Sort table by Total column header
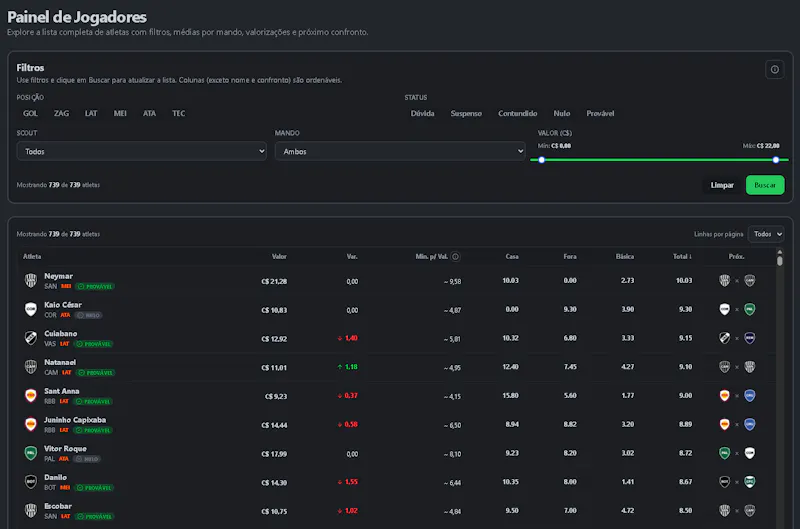Viewport: 800px width, 529px height. point(682,257)
